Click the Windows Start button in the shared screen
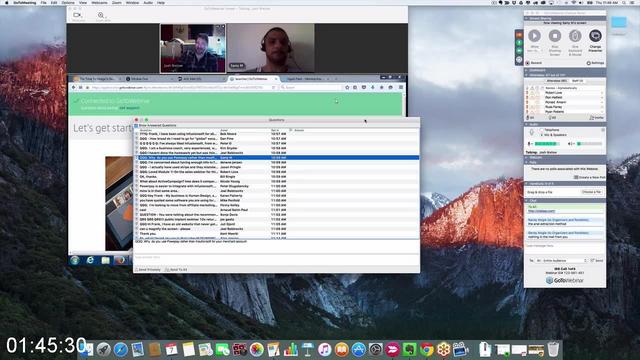Image resolution: width=640 pixels, height=360 pixels. (75, 260)
